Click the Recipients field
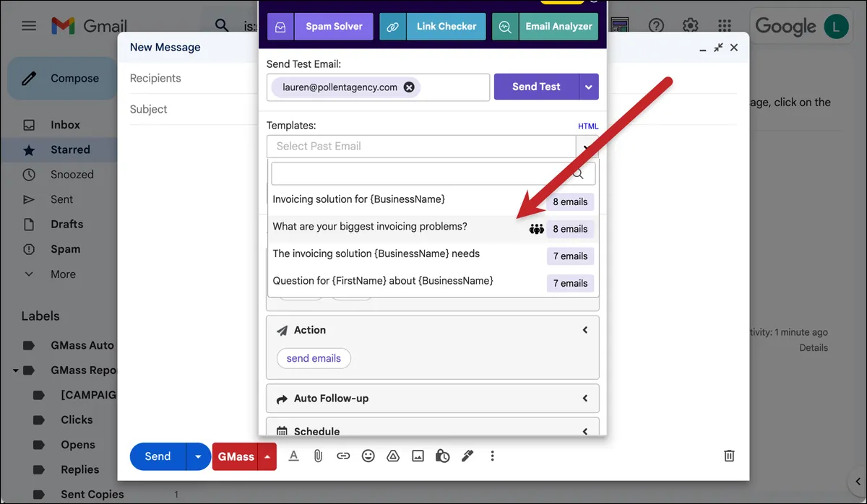 [x=194, y=78]
